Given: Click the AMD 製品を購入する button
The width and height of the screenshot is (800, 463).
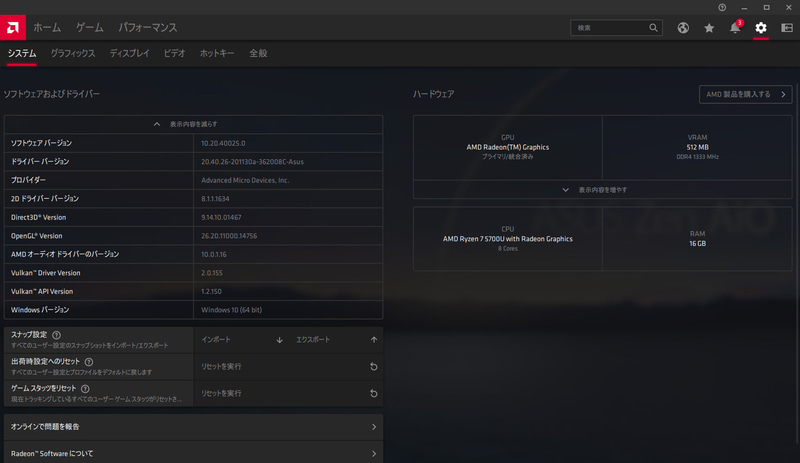Looking at the screenshot, I should 745,94.
